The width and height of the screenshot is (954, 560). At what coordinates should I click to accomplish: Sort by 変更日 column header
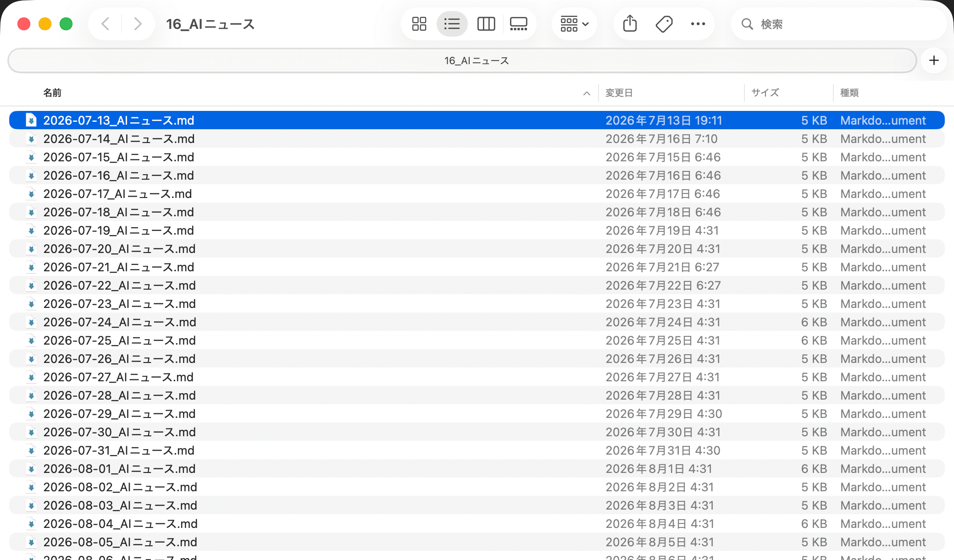[x=619, y=93]
